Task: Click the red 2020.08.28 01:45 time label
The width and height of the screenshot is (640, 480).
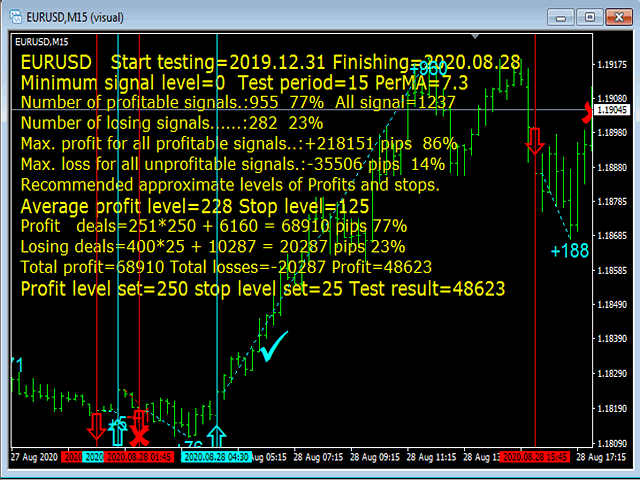Action: [x=139, y=457]
